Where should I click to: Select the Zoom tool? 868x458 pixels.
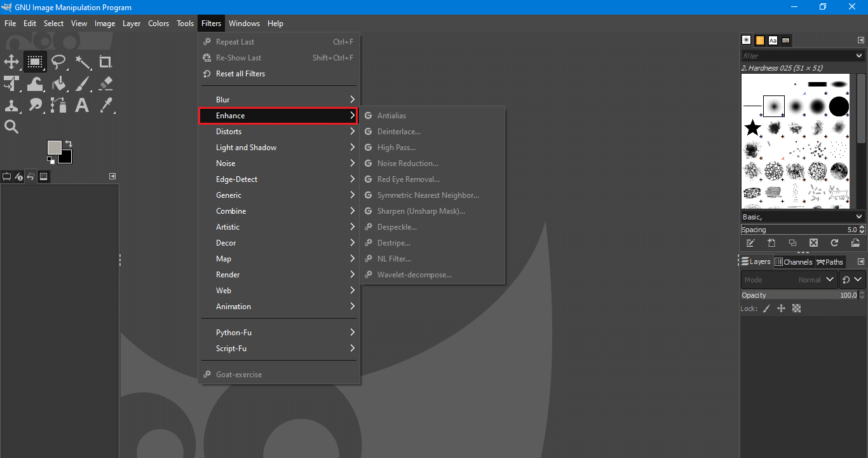click(11, 126)
